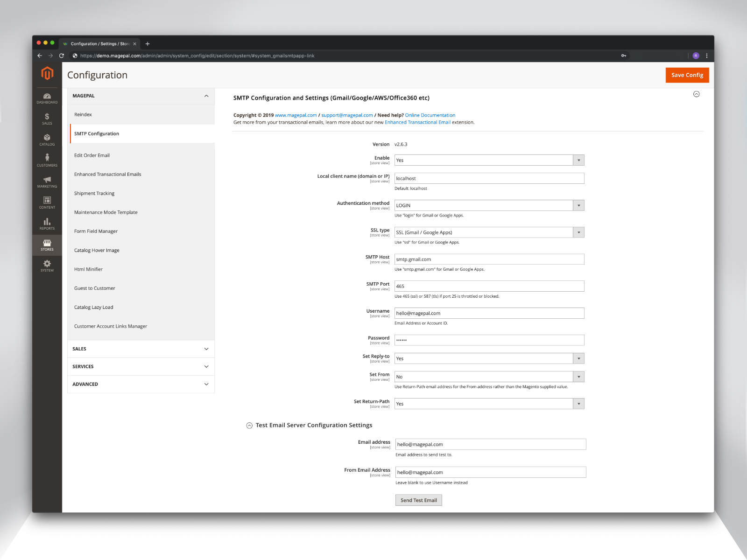Click into the SMTP Host field
The image size is (747, 560).
coord(489,259)
